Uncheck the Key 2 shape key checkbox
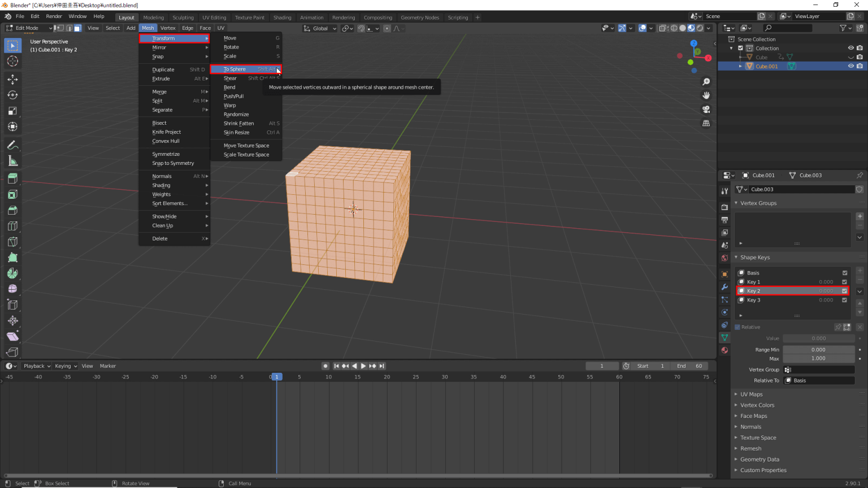The image size is (868, 488). pos(844,291)
